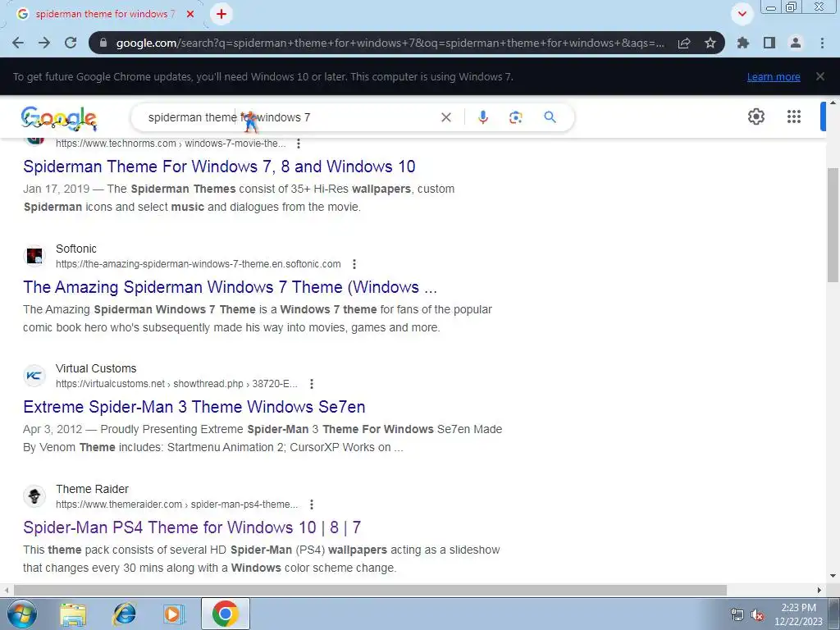
Task: Clear the search query with the X
Action: pos(446,117)
